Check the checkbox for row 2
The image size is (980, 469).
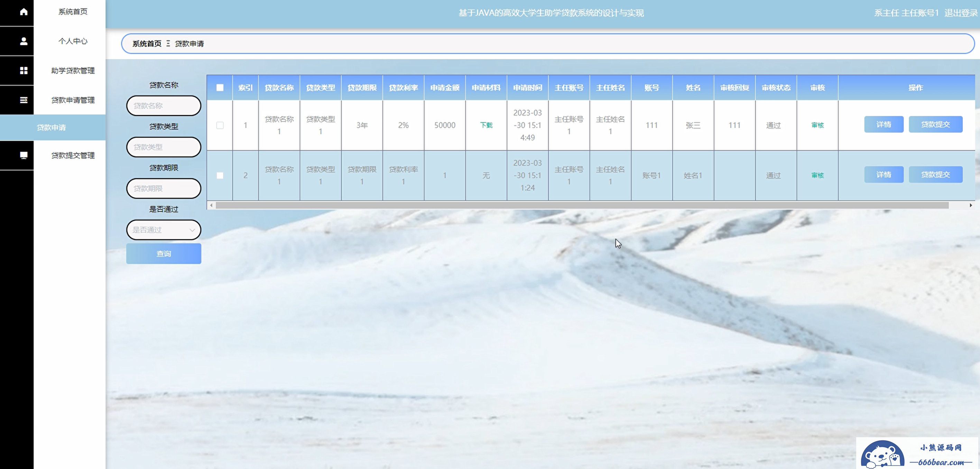[x=220, y=175]
